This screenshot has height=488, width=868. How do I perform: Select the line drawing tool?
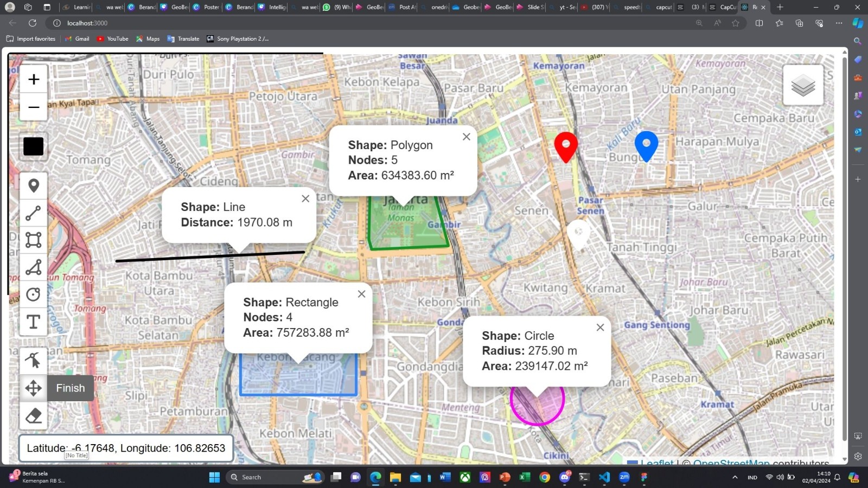[33, 213]
